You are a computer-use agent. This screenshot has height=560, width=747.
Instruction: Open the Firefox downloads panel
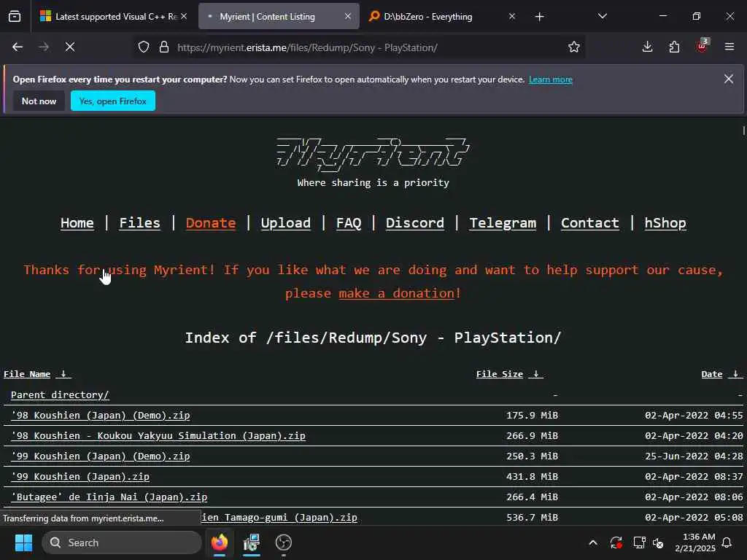(648, 47)
